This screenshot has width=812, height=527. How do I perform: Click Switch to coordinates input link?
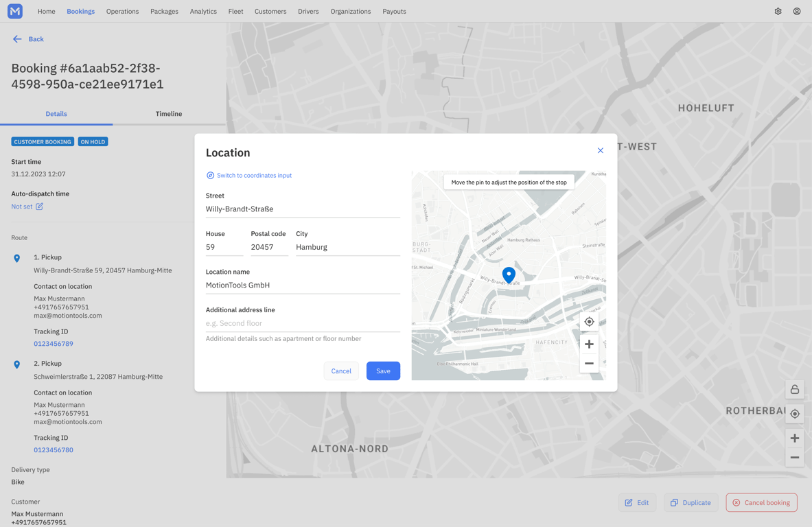(254, 176)
